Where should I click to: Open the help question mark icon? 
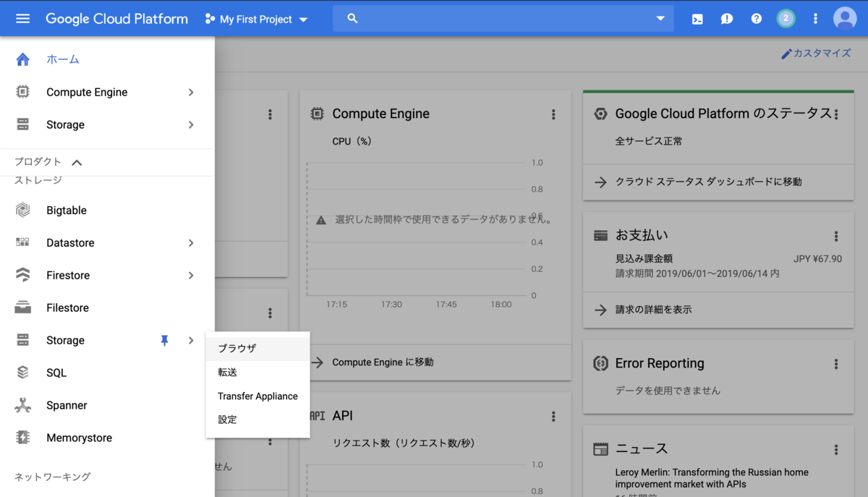(x=757, y=19)
